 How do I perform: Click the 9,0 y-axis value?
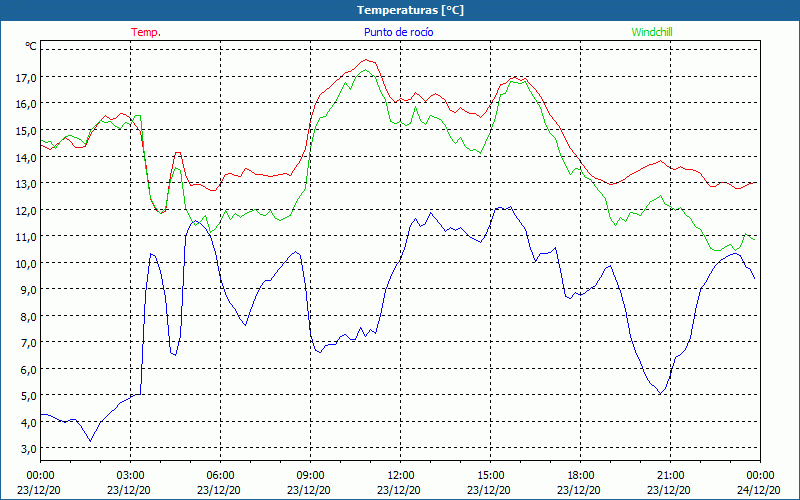(x=28, y=290)
